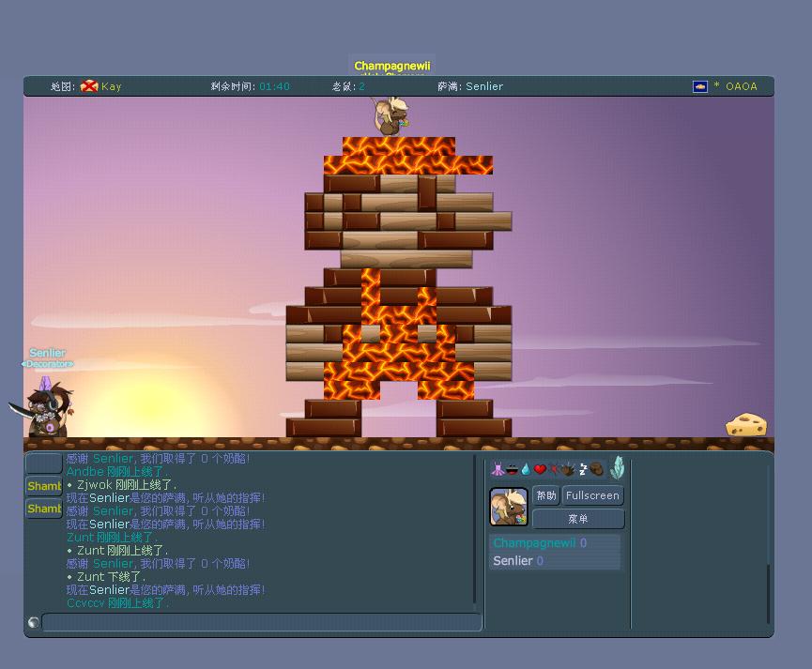Click the shaman mouse with purple feather
The image size is (812, 669).
[x=46, y=407]
